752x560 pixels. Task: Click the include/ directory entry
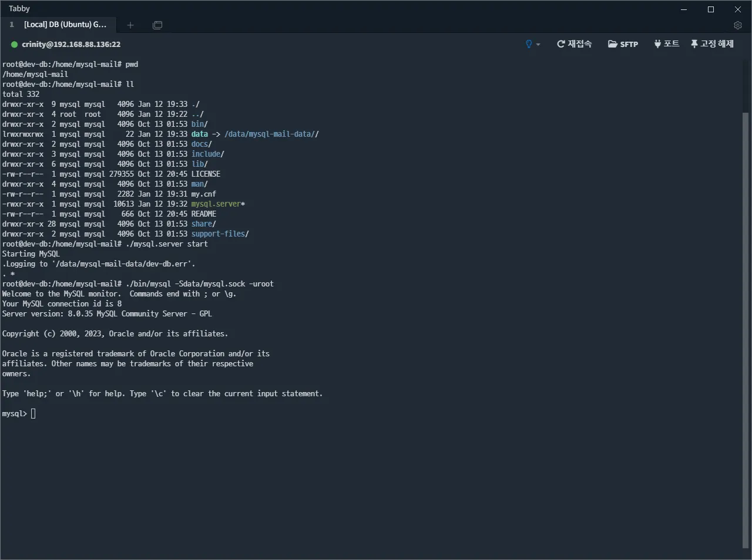point(208,154)
